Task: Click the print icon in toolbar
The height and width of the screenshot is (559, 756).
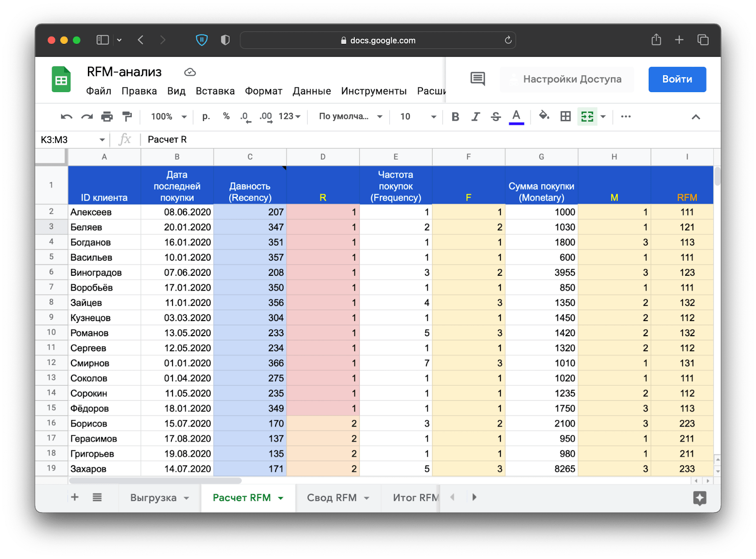Action: tap(107, 117)
